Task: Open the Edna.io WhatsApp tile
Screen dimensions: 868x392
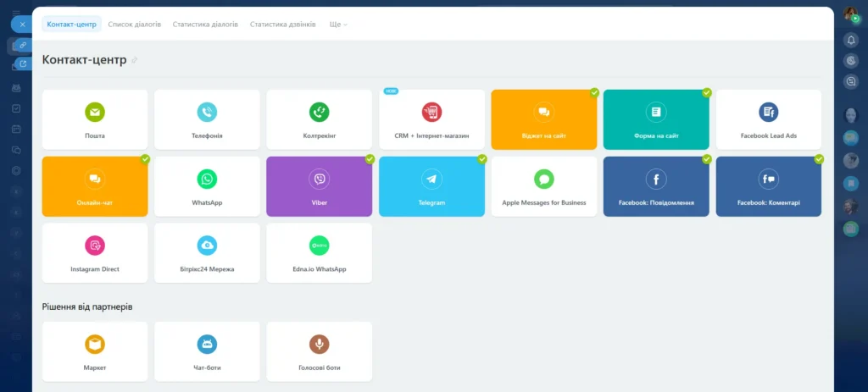Action: point(320,253)
